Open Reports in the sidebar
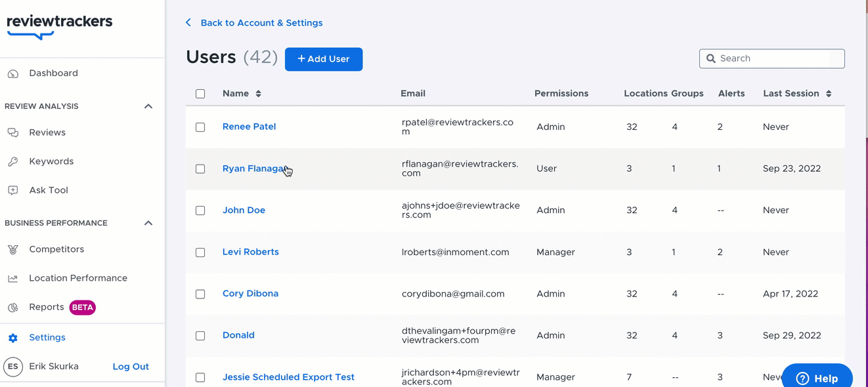This screenshot has height=387, width=868. coord(47,307)
